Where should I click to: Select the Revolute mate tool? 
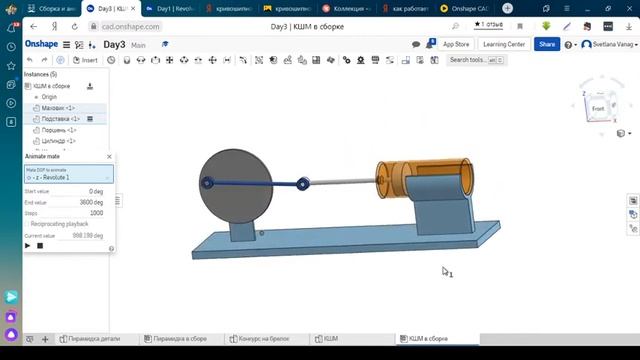click(x=141, y=60)
